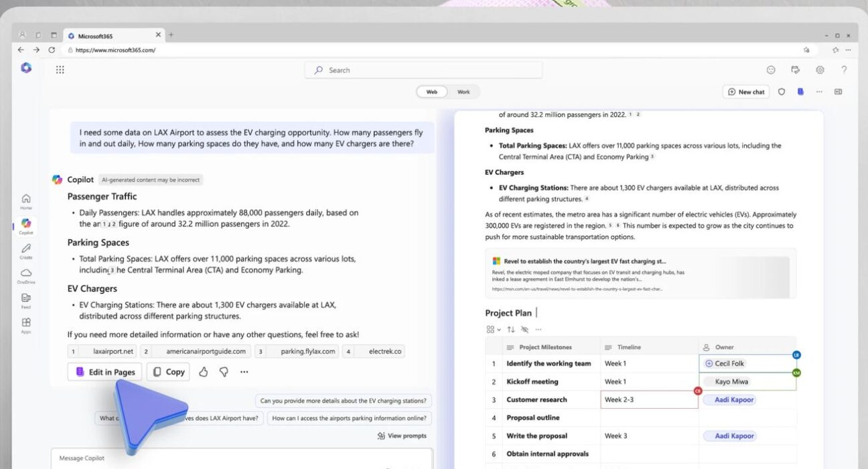Open the Settings gear icon
Image resolution: width=868 pixels, height=469 pixels.
820,70
